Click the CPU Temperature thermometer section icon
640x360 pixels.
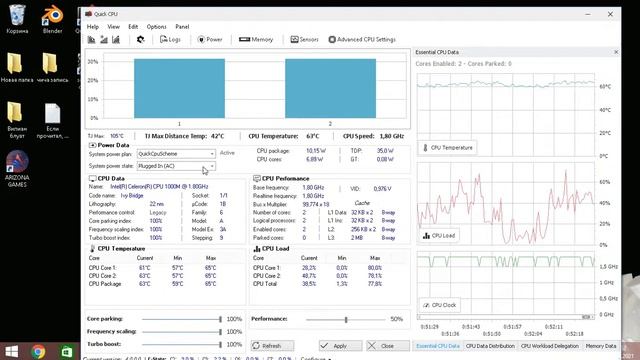click(x=92, y=249)
